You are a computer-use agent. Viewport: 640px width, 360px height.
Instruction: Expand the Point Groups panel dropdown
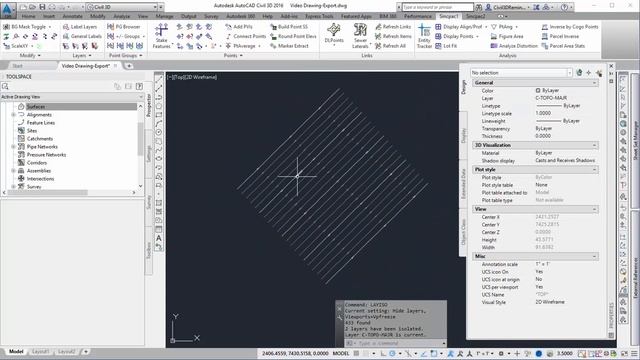126,55
